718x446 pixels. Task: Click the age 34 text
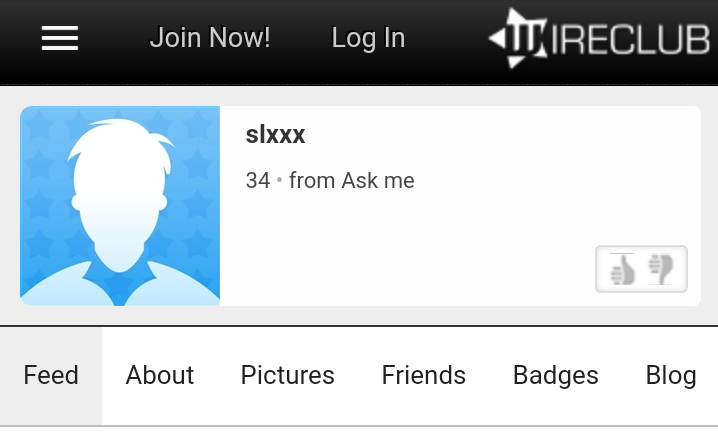point(258,181)
